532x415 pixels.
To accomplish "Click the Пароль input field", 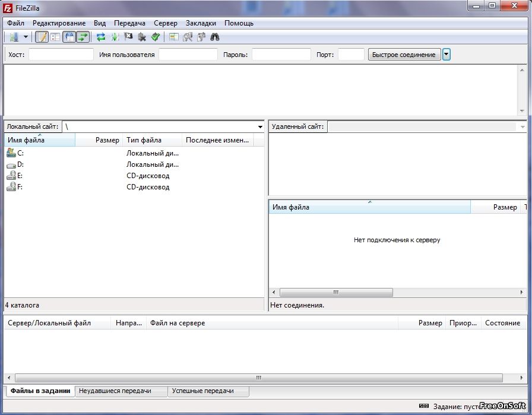I will 281,55.
